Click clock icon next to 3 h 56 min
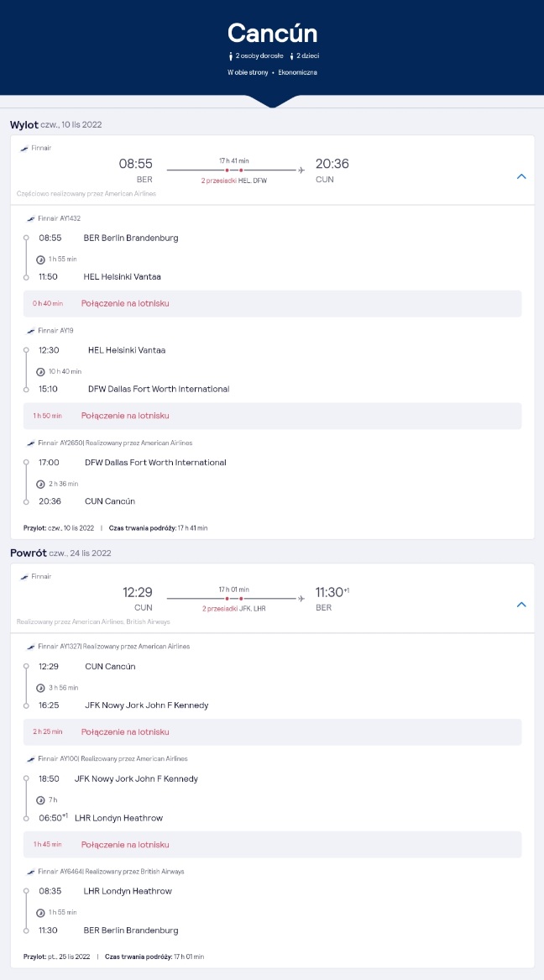The width and height of the screenshot is (544, 980). (x=40, y=688)
